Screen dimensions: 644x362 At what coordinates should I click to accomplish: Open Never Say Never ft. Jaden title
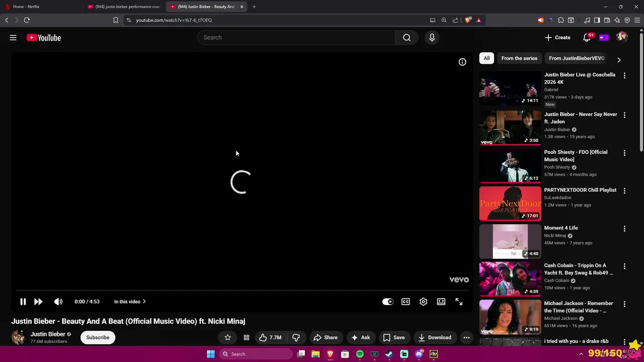[x=581, y=118]
